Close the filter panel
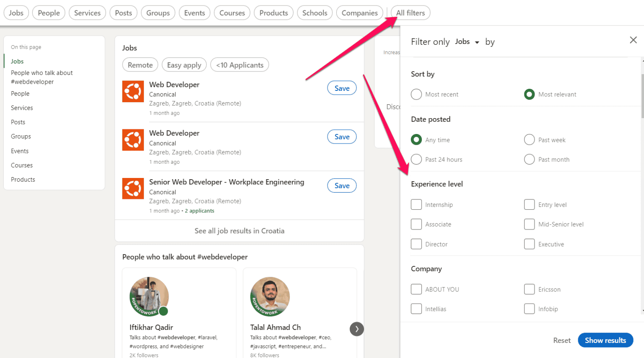This screenshot has width=644, height=358. coord(633,40)
